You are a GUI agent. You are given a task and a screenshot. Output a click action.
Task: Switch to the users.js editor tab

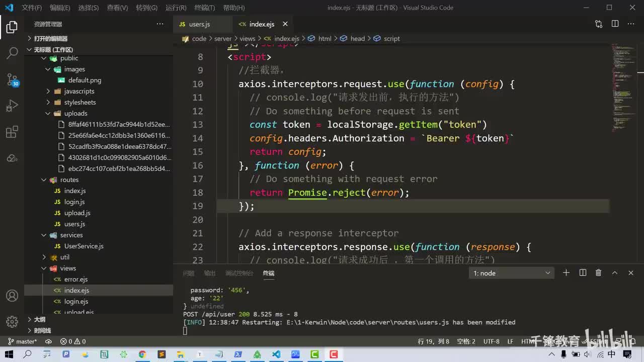click(199, 24)
